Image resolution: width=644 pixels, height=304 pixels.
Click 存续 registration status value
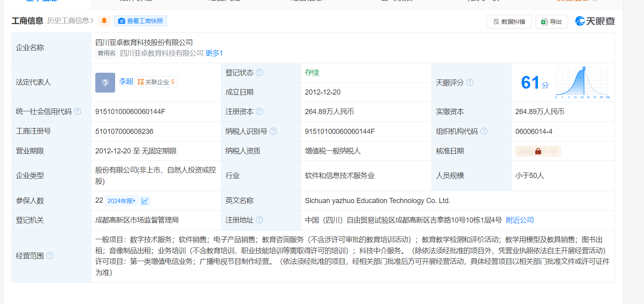(312, 72)
